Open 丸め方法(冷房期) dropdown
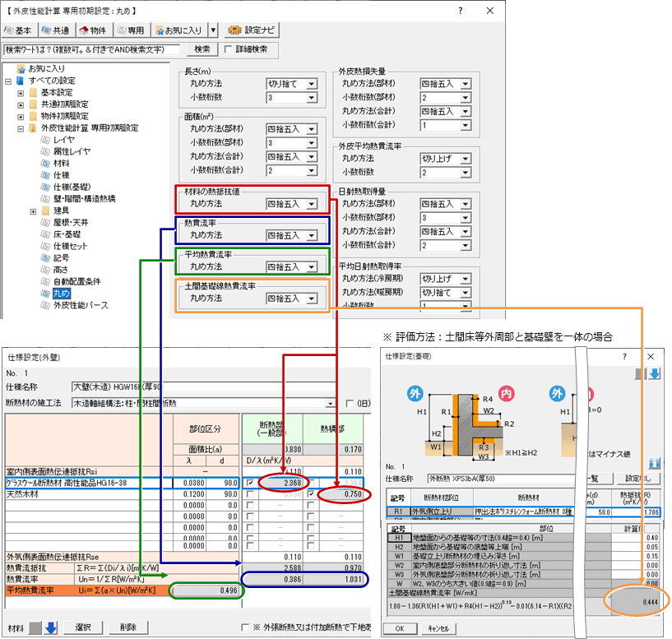672x639 pixels. click(x=466, y=279)
